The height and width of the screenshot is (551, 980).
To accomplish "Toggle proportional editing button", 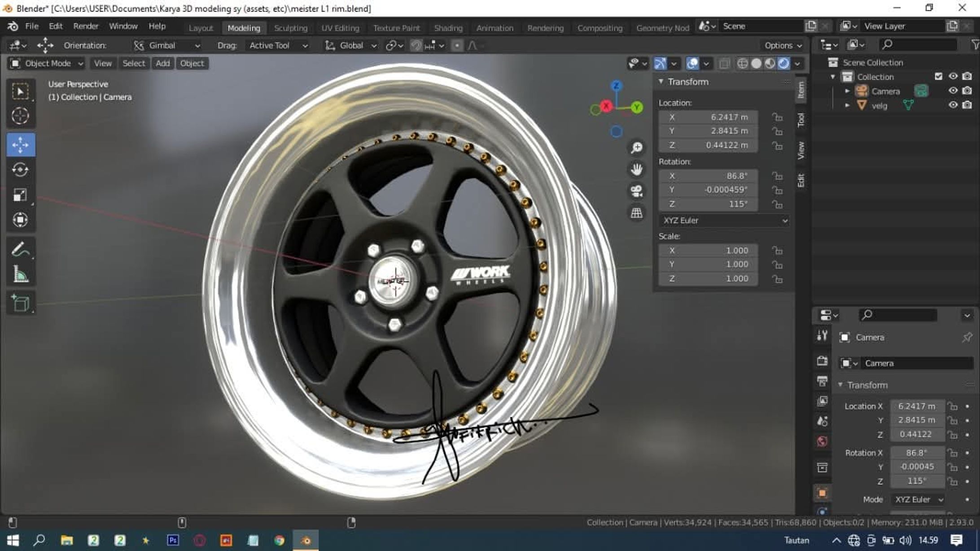I will tap(457, 45).
